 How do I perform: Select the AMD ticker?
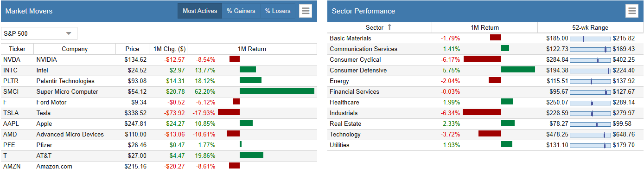coord(10,134)
